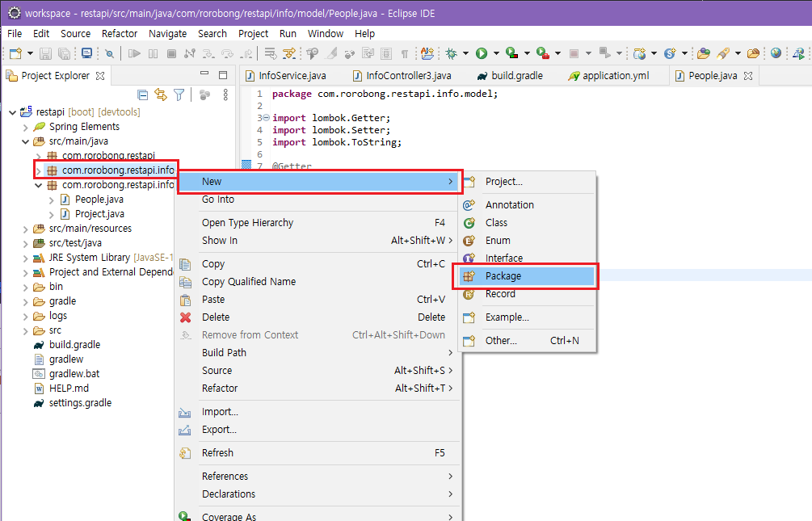812x521 pixels.
Task: Click the New Spring Starter Project icon
Action: pyautogui.click(x=670, y=53)
